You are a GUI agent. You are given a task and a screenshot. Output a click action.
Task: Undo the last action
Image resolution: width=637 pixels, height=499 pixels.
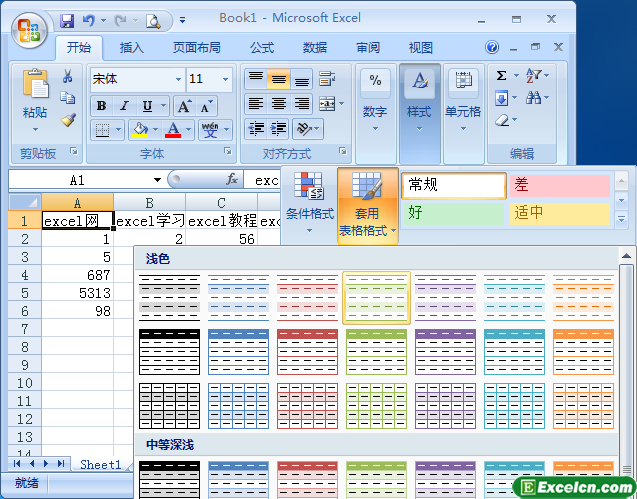point(89,20)
